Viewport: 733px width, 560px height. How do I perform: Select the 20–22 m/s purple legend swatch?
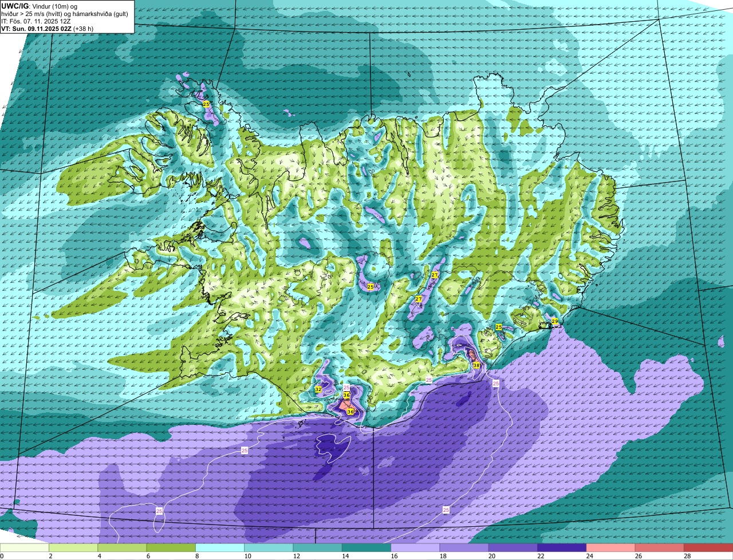513,548
